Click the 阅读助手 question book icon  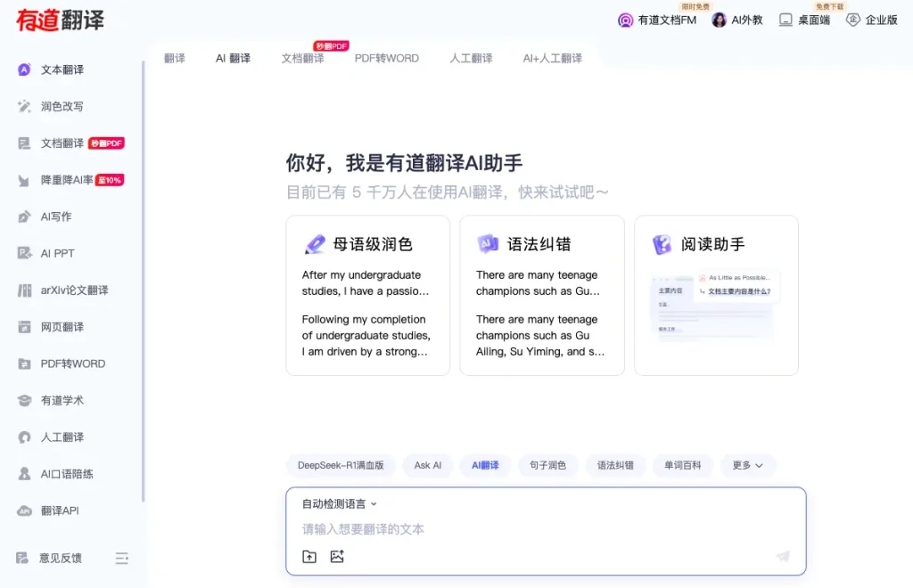coord(662,244)
